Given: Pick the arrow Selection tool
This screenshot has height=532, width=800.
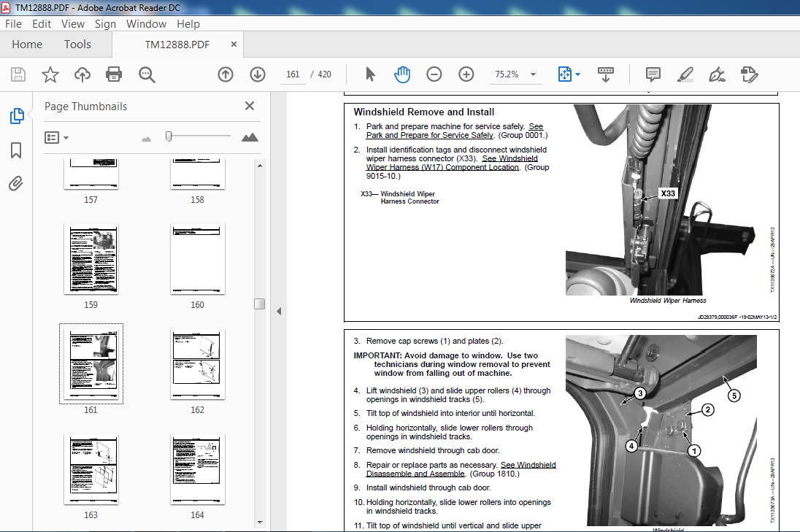Looking at the screenshot, I should click(370, 74).
